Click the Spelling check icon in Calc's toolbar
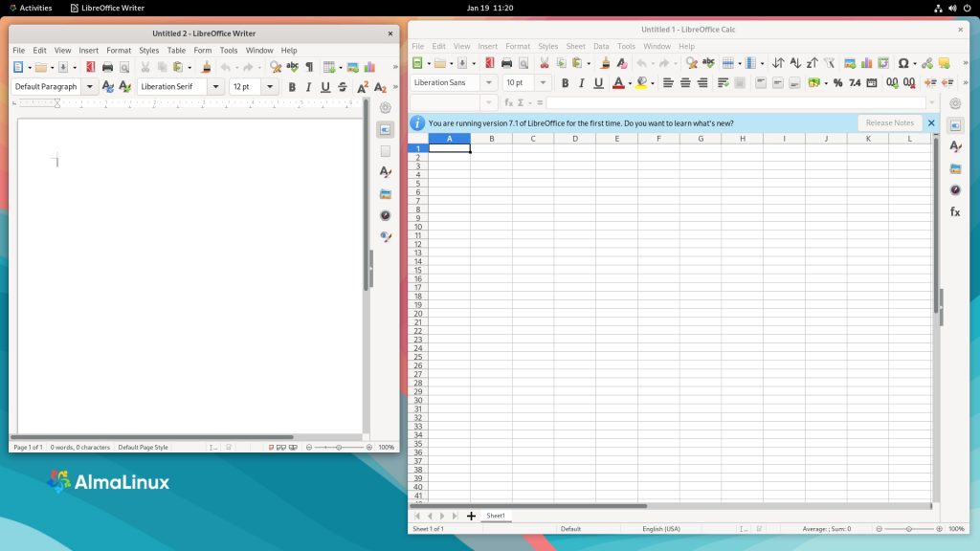This screenshot has width=980, height=551. [707, 66]
